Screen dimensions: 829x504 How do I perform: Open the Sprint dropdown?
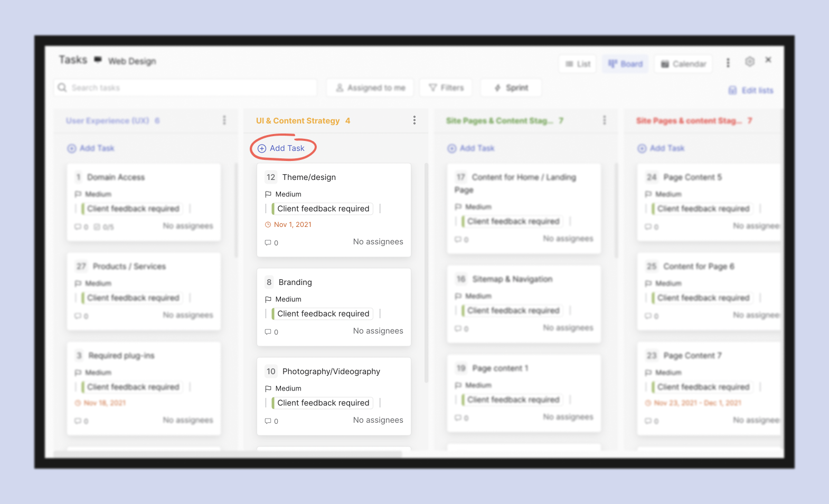click(511, 88)
